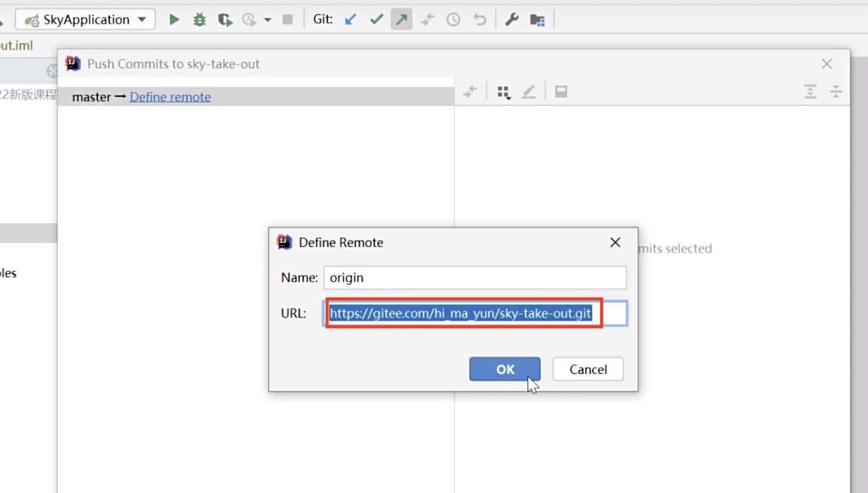
Task: Expand all commits in the push dialog
Action: tap(810, 92)
